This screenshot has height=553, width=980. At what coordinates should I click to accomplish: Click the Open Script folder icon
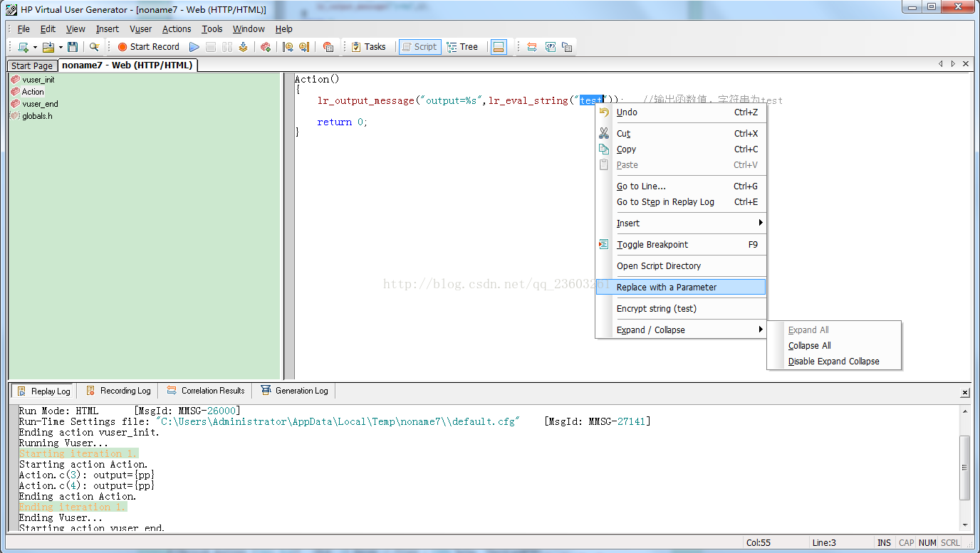[48, 47]
